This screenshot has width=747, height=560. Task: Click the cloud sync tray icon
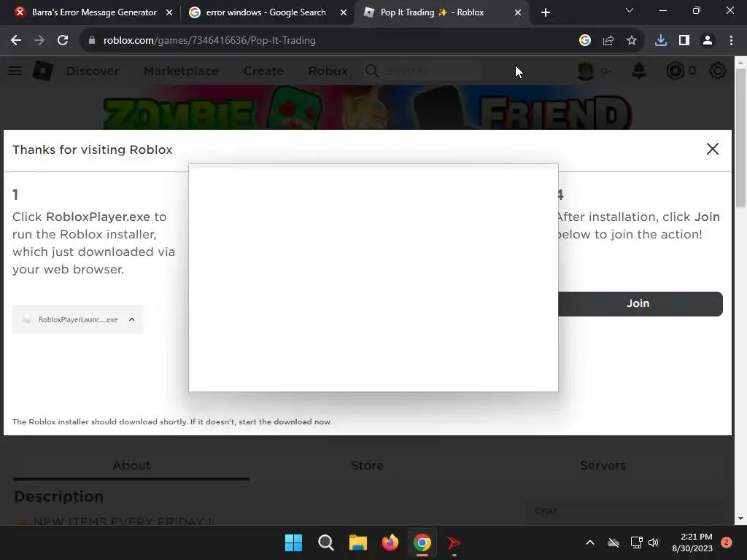pyautogui.click(x=614, y=542)
